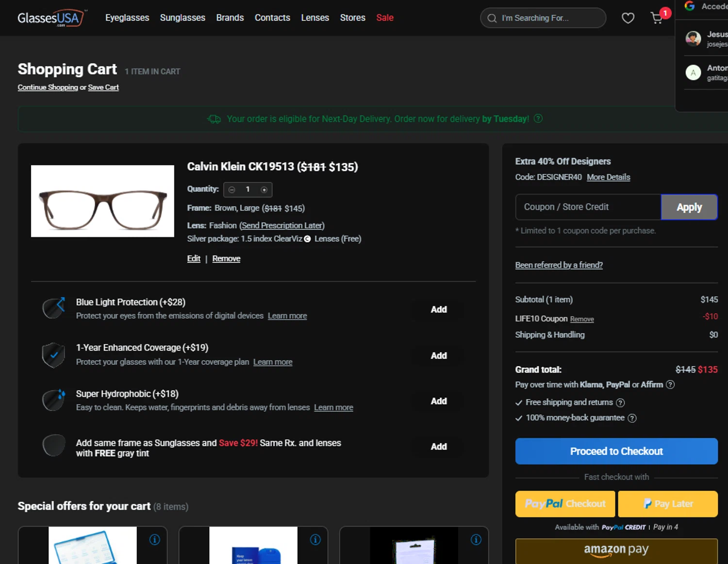Image resolution: width=728 pixels, height=564 pixels.
Task: Open the Stores menu
Action: (353, 18)
